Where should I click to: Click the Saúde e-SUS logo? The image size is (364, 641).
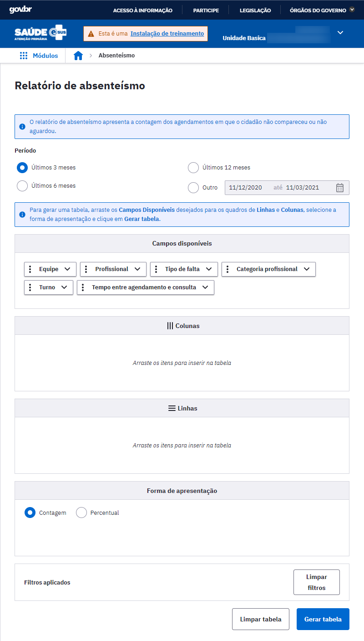pyautogui.click(x=41, y=34)
